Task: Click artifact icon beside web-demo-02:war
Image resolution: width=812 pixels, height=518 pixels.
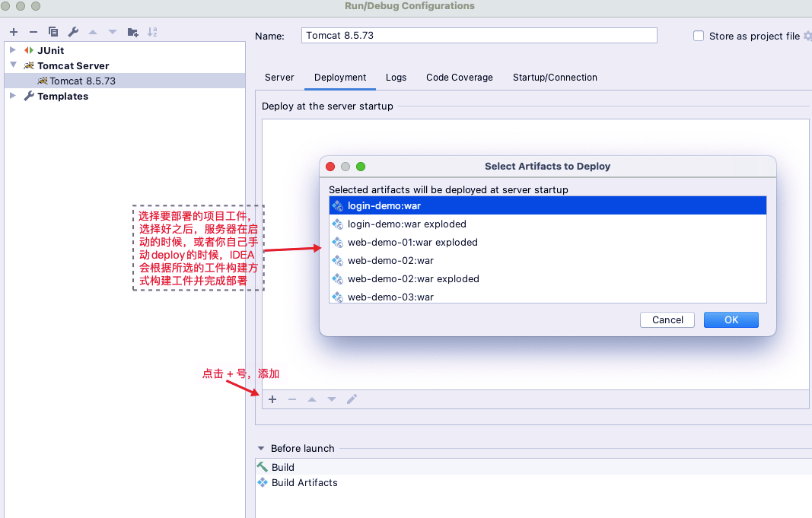Action: point(338,260)
